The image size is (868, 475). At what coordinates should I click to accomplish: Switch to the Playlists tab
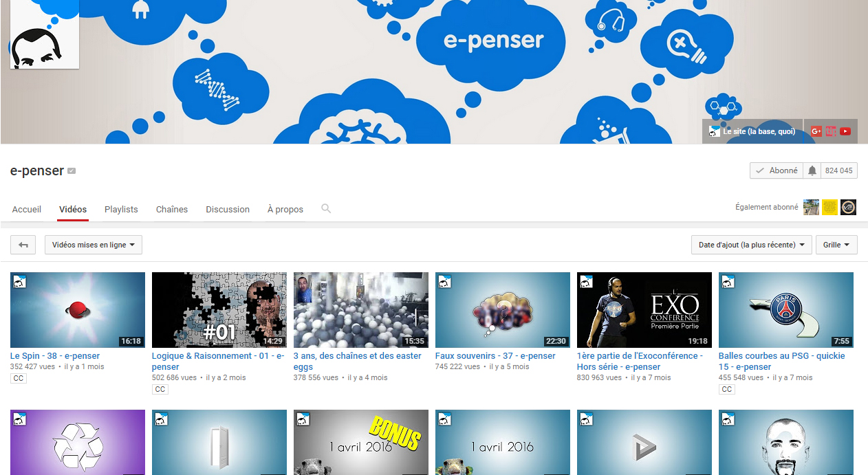pos(121,209)
